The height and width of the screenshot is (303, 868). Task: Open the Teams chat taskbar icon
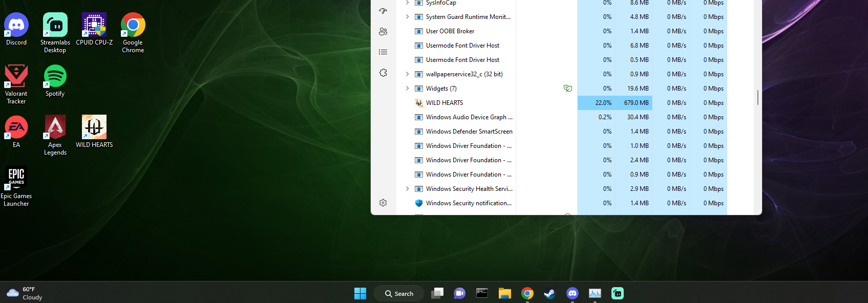coord(460,293)
